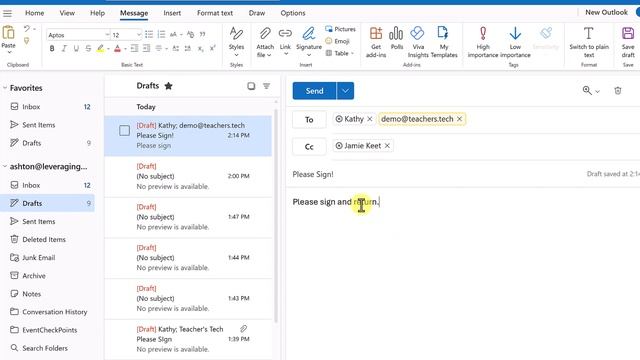
Task: Click the Send button
Action: 314,91
